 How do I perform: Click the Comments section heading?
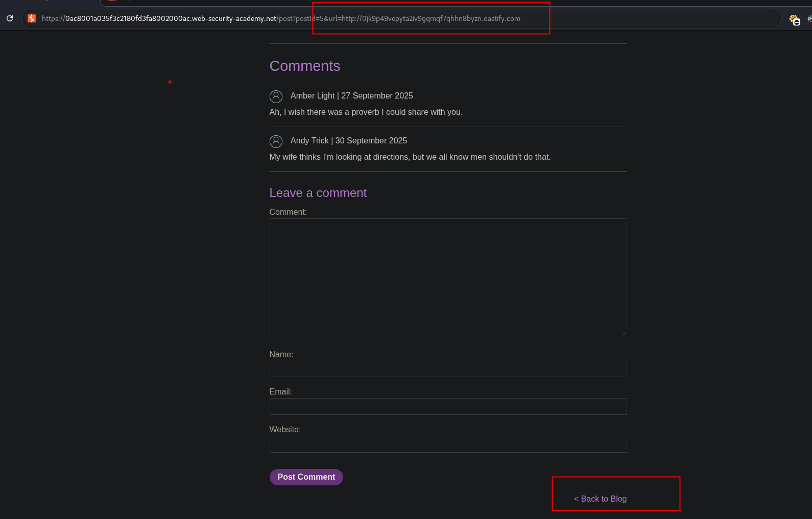[x=304, y=66]
